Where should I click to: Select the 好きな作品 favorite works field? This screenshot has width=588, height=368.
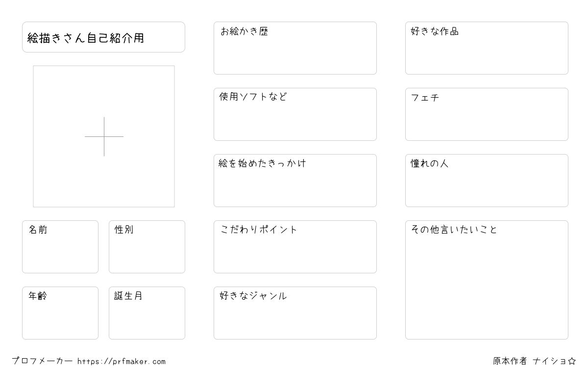coord(487,48)
